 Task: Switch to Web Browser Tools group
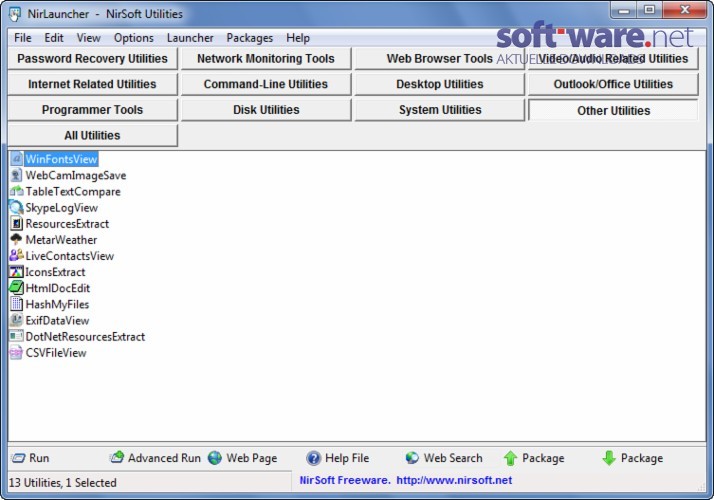(439, 59)
